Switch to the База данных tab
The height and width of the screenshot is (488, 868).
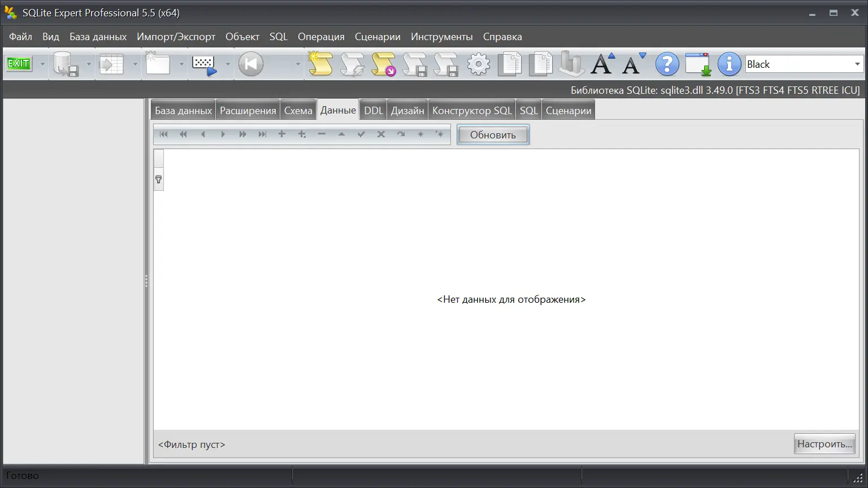pyautogui.click(x=183, y=111)
